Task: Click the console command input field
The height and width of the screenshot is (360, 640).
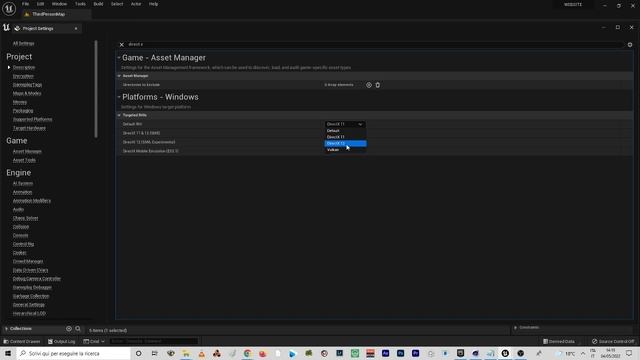Action: (x=153, y=341)
